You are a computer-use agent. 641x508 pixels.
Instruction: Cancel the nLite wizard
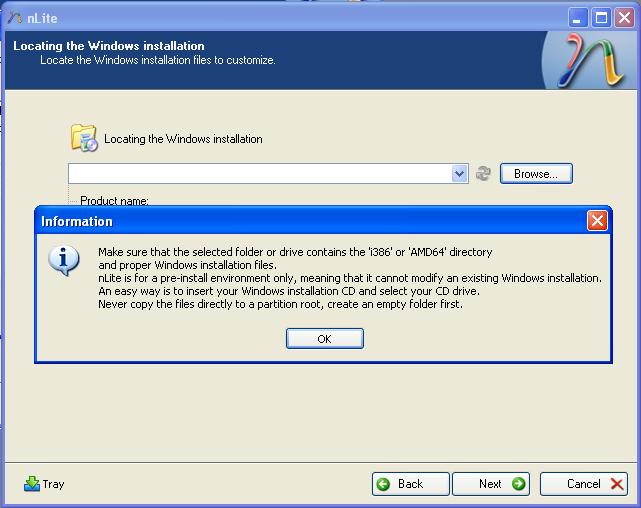click(x=584, y=484)
